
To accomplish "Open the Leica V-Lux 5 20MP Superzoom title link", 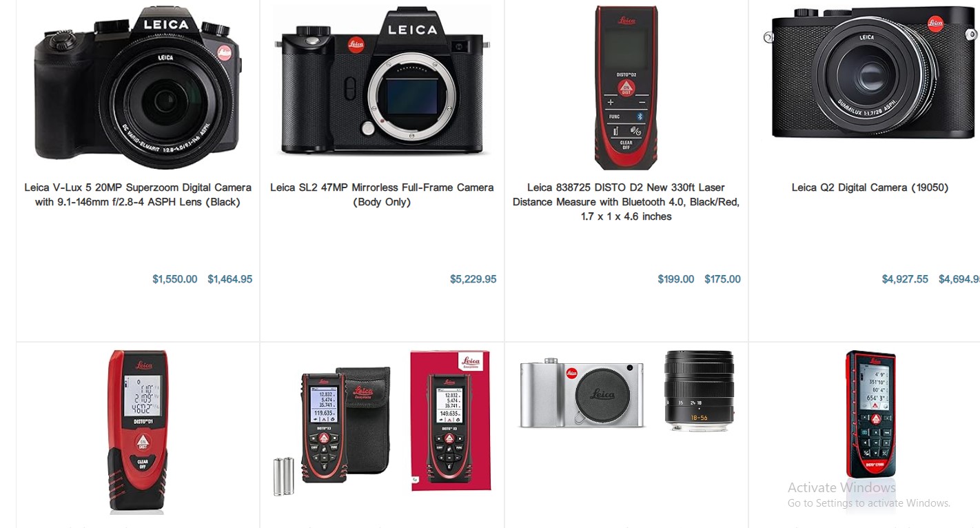I will (138, 195).
